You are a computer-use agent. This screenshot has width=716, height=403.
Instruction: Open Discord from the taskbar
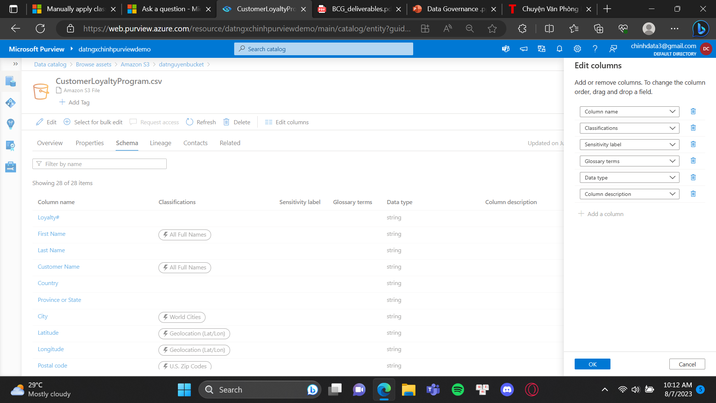point(507,389)
